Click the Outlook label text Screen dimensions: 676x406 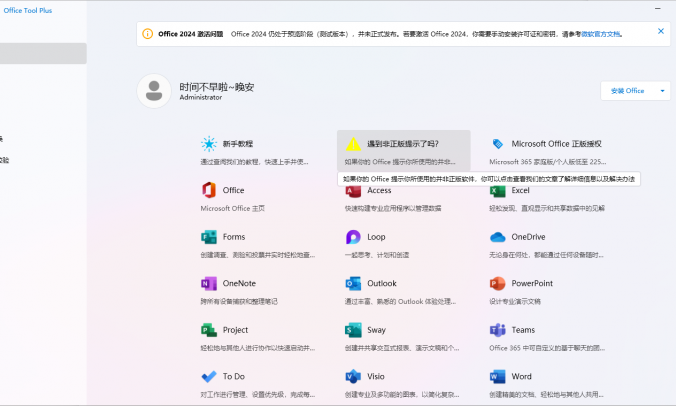coord(382,283)
